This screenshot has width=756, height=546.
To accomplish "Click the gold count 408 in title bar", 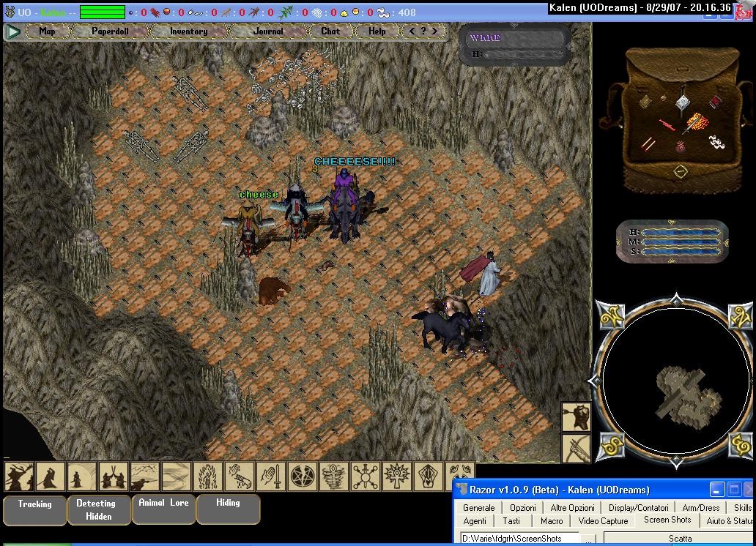I will tap(407, 12).
